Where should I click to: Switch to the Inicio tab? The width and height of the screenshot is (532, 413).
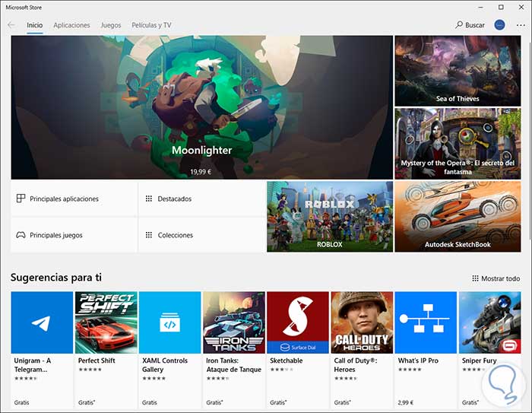click(x=35, y=25)
